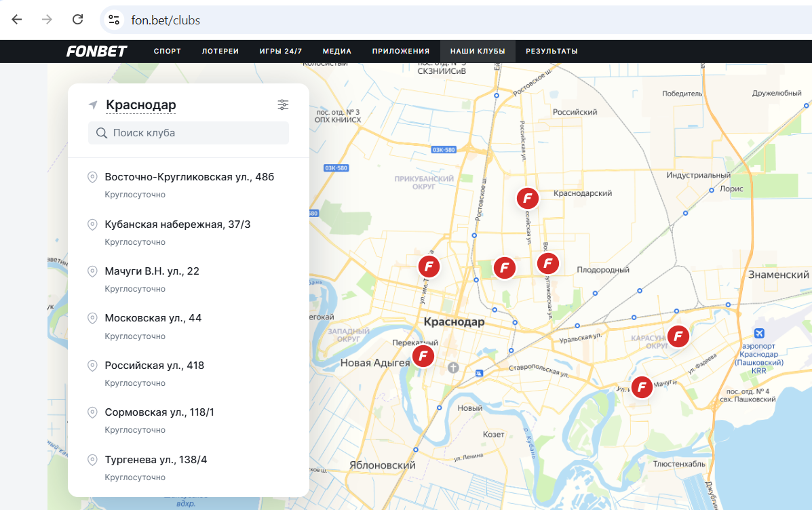This screenshot has height=510, width=812.
Task: Click pin icon beside Восточно-Кругликовская ул., 48б
Action: point(92,177)
